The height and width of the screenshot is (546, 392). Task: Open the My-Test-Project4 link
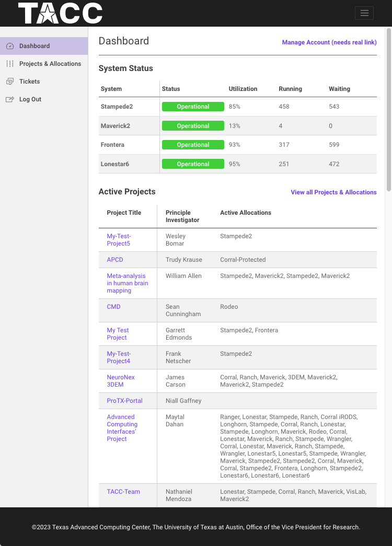[119, 357]
